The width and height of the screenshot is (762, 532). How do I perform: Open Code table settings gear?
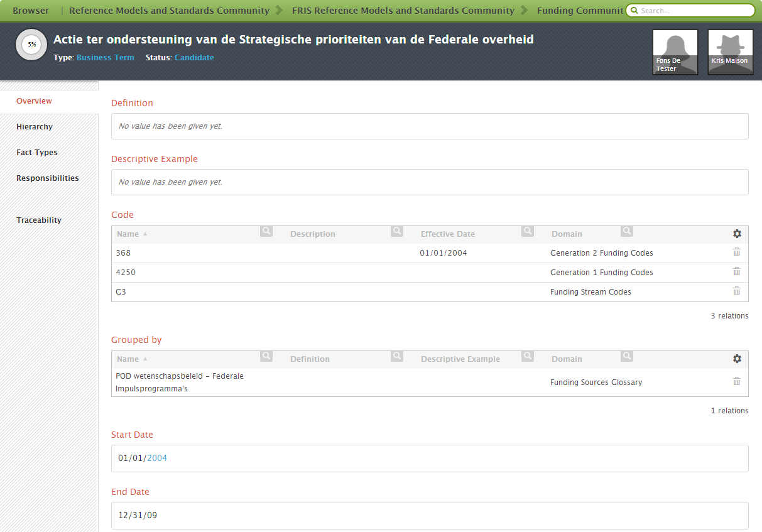[x=737, y=234]
